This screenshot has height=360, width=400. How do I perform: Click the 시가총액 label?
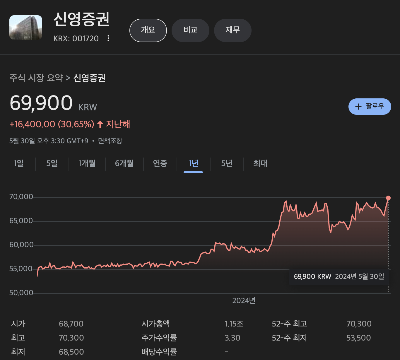[155, 324]
